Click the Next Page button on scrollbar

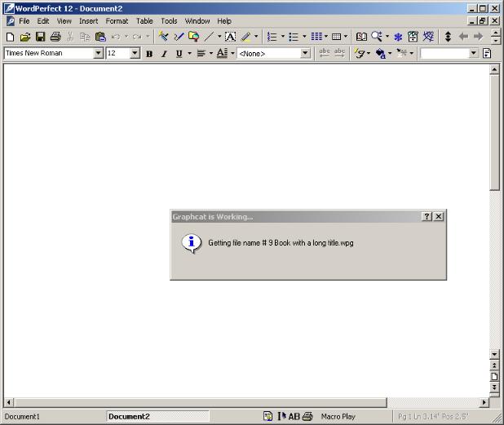pos(494,387)
